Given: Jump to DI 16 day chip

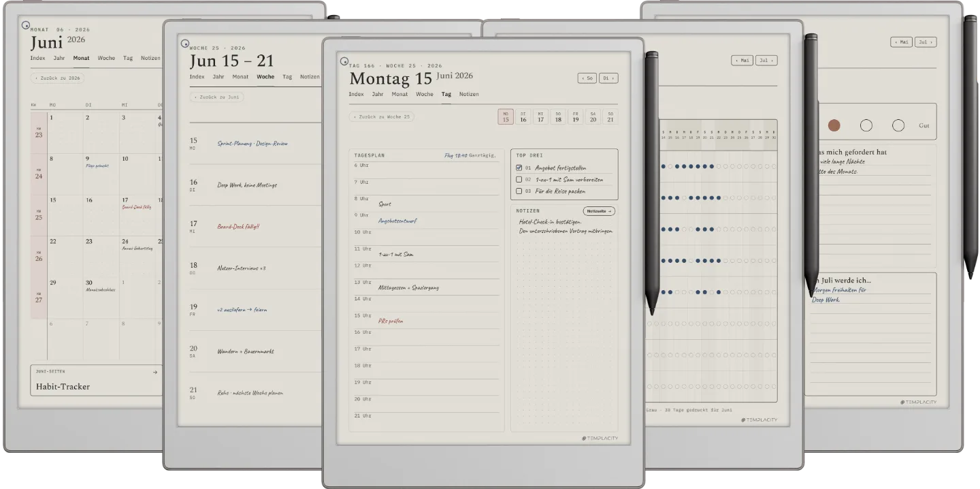Looking at the screenshot, I should point(523,117).
